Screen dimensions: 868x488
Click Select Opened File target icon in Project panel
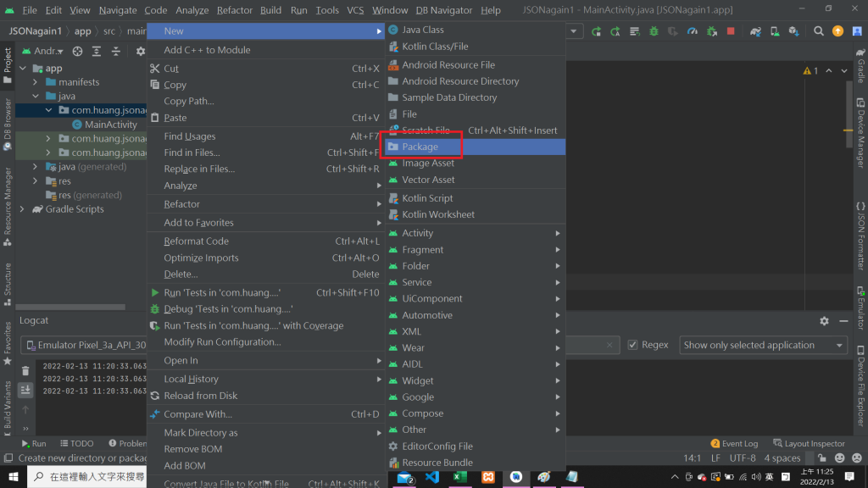pos(77,51)
